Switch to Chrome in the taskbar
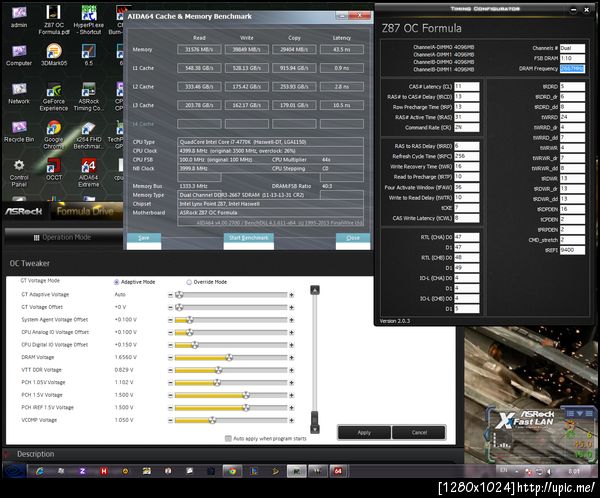The height and width of the screenshot is (498, 600). (x=232, y=471)
